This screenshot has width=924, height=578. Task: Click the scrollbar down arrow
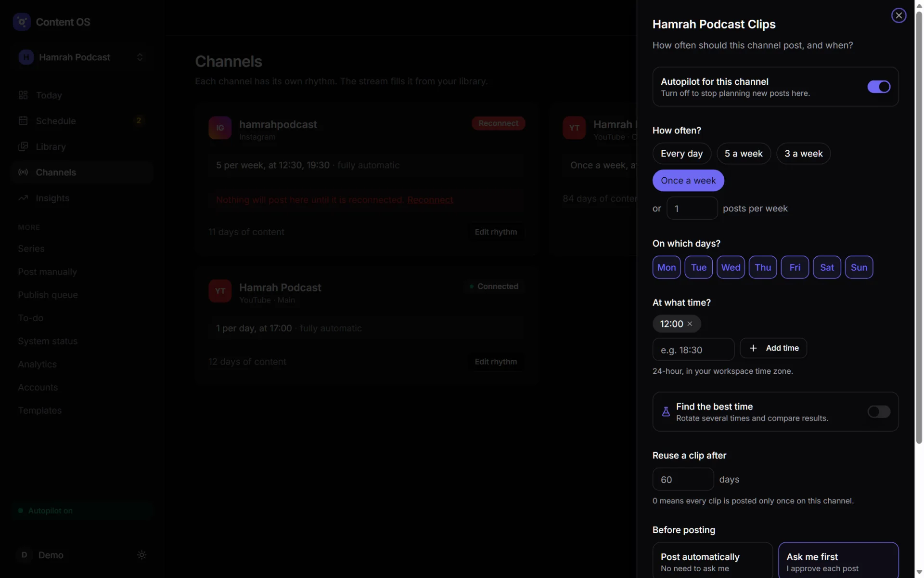919,573
